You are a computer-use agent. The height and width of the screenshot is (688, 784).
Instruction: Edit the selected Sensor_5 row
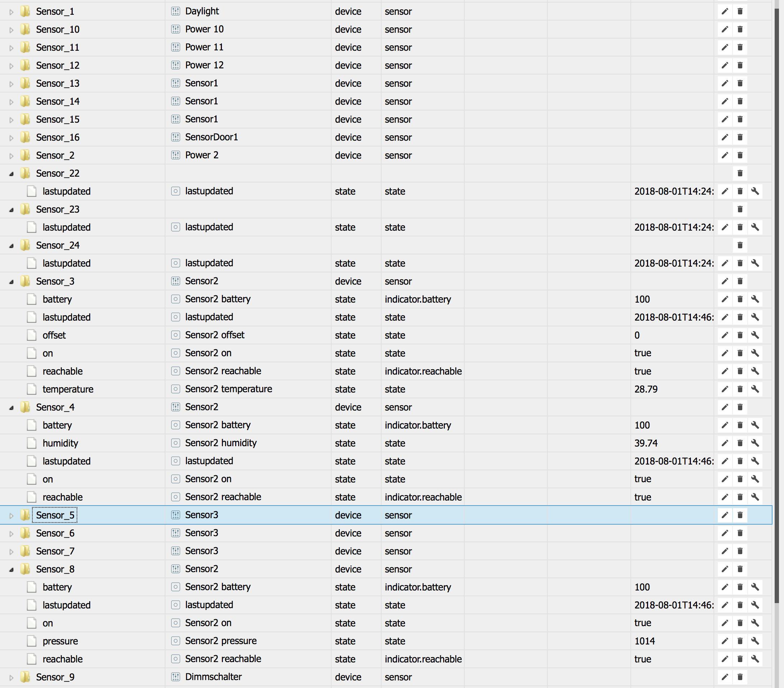tap(725, 515)
